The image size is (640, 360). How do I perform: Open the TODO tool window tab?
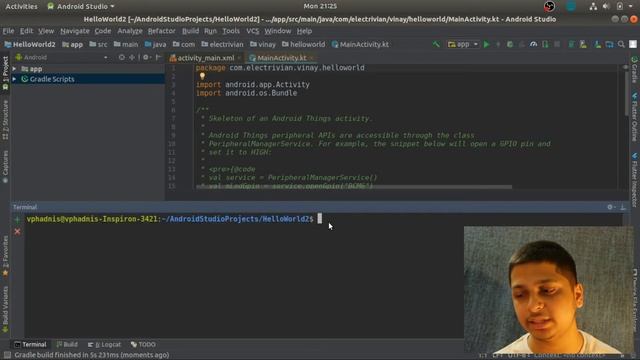tap(143, 344)
